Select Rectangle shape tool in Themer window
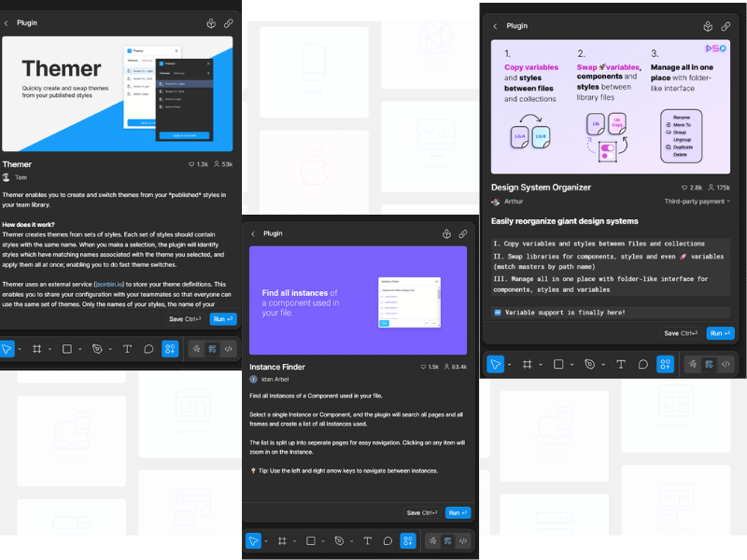 [x=67, y=349]
